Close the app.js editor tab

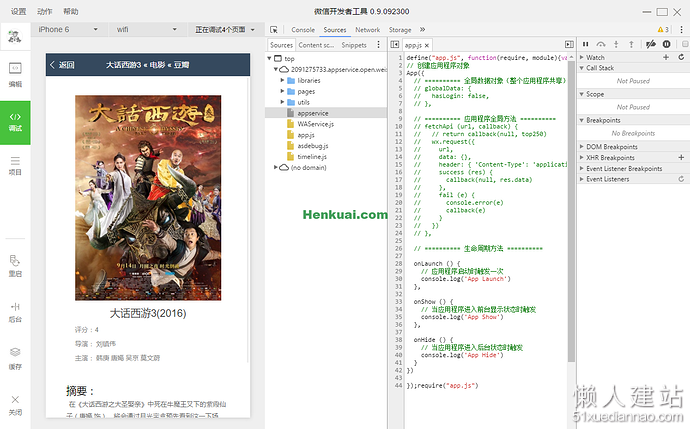[426, 45]
